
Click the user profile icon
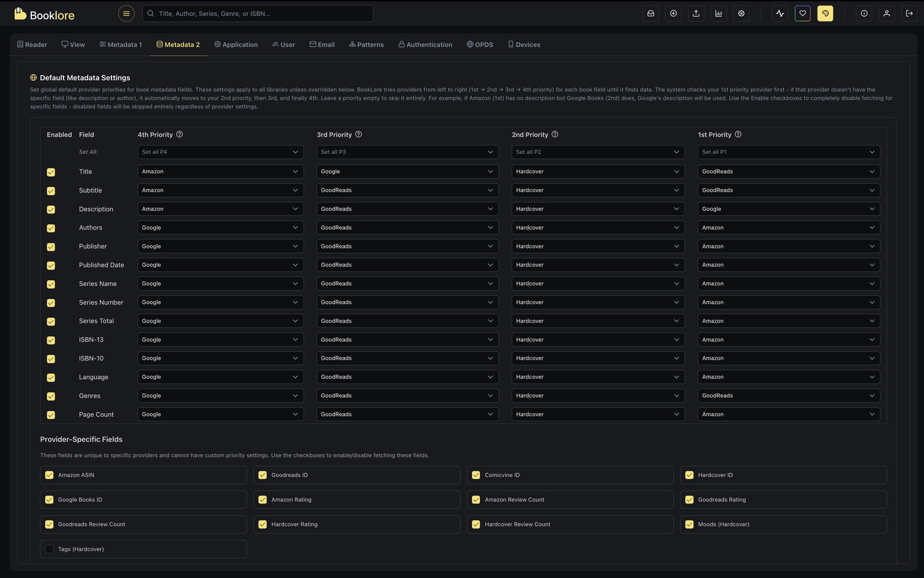pyautogui.click(x=886, y=13)
